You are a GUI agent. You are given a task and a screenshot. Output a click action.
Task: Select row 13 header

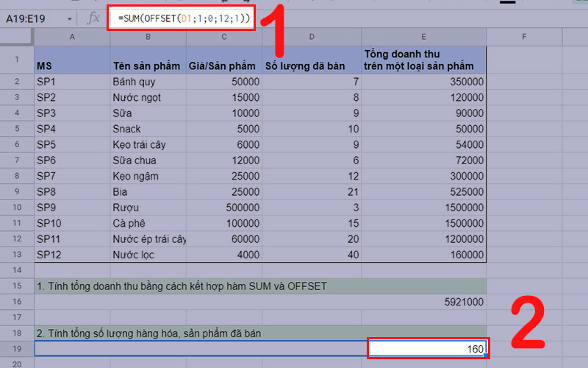tap(17, 254)
